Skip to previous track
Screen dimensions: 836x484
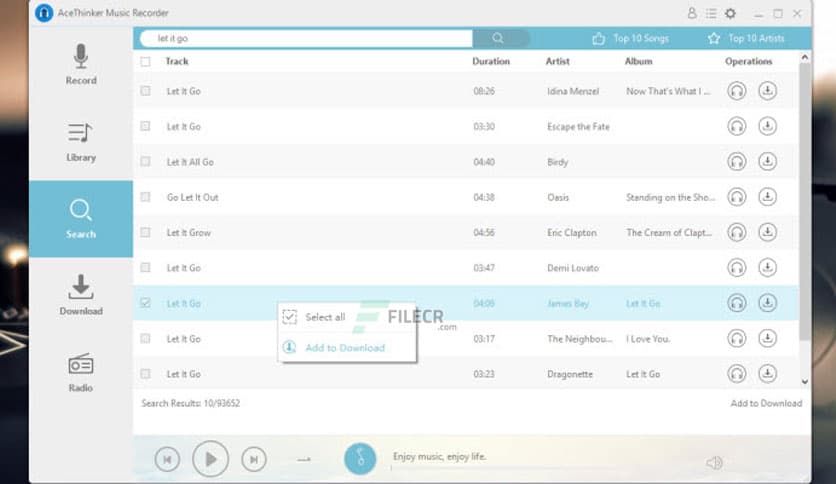click(x=167, y=459)
